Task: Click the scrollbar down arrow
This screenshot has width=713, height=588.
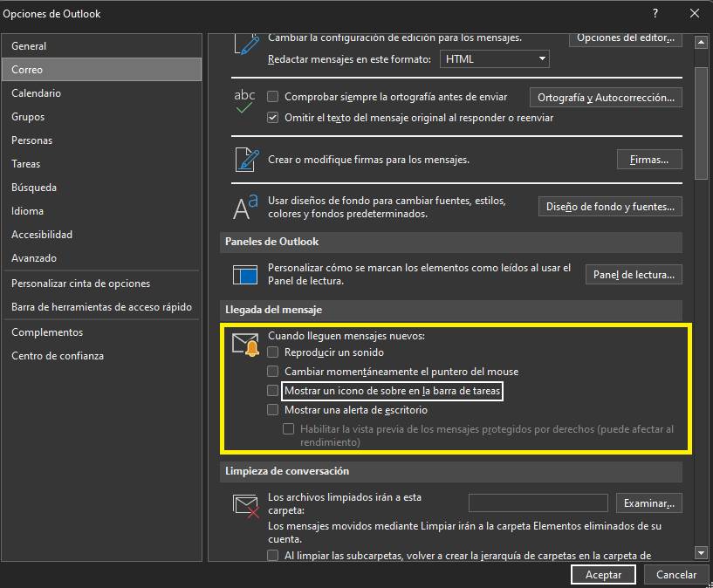Action: coord(701,552)
